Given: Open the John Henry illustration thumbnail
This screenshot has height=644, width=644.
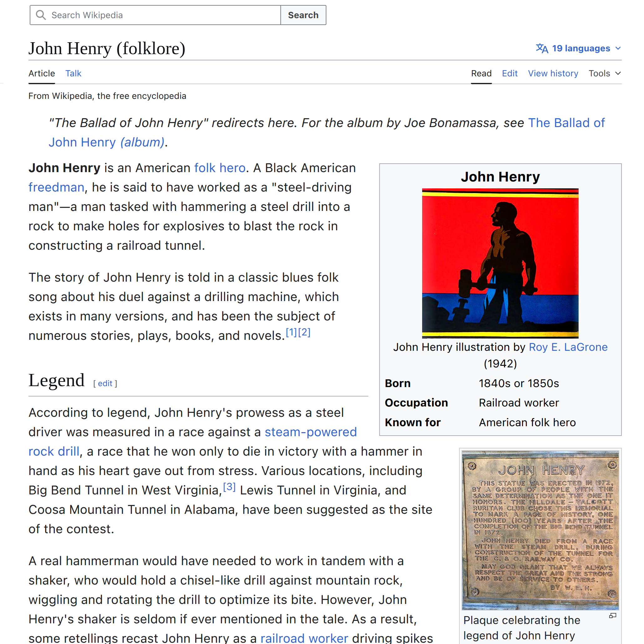Looking at the screenshot, I should 500,263.
